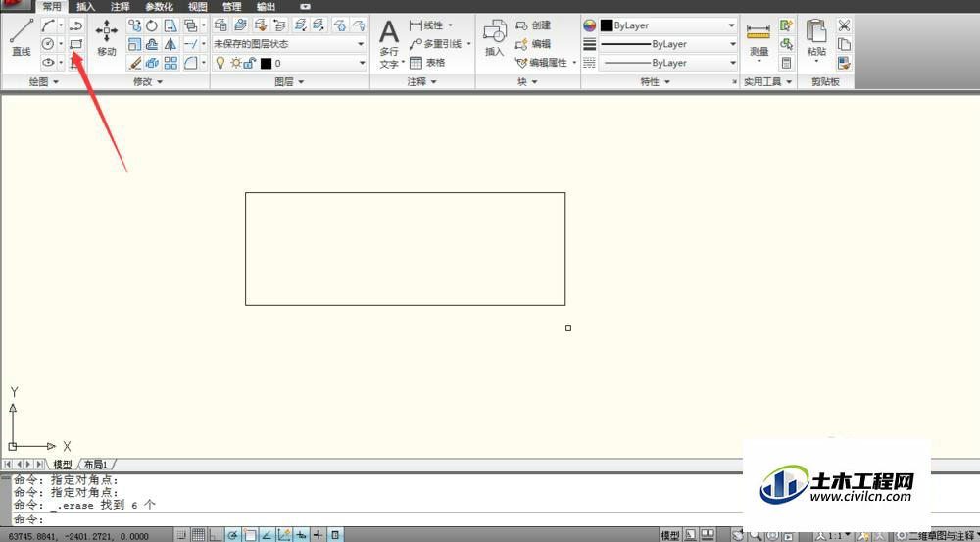The height and width of the screenshot is (542, 980).
Task: Select the Rectangle drawing tool
Action: 76,44
